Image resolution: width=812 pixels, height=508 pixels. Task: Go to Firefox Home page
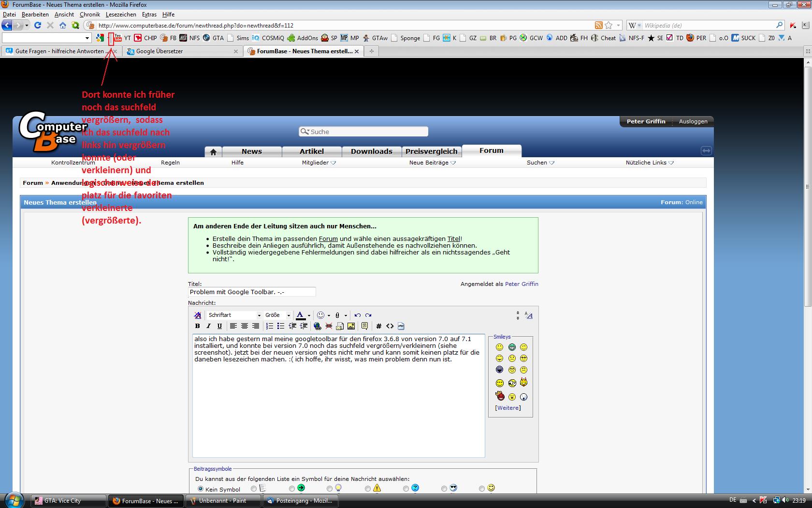(x=63, y=25)
